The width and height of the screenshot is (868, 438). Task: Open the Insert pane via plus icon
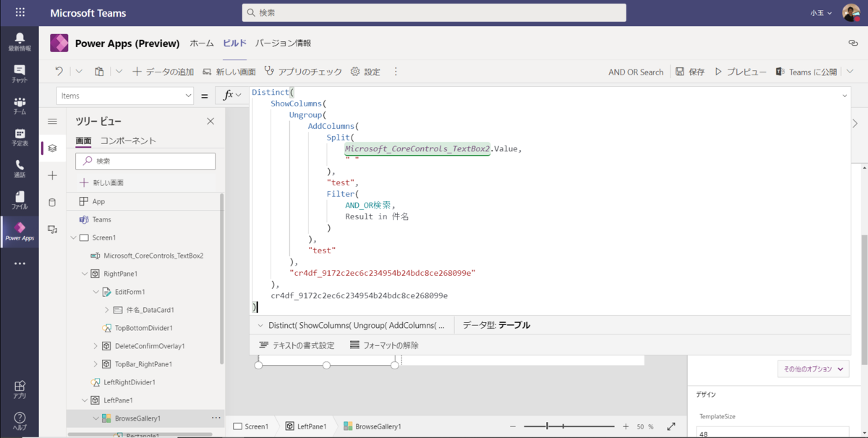click(x=52, y=174)
